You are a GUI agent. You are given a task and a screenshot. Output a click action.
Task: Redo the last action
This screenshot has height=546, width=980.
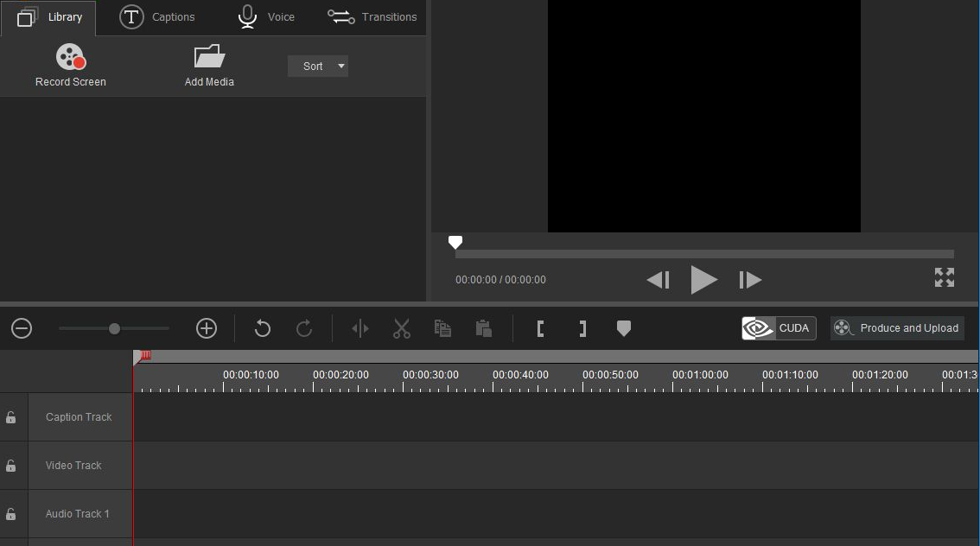click(x=302, y=328)
